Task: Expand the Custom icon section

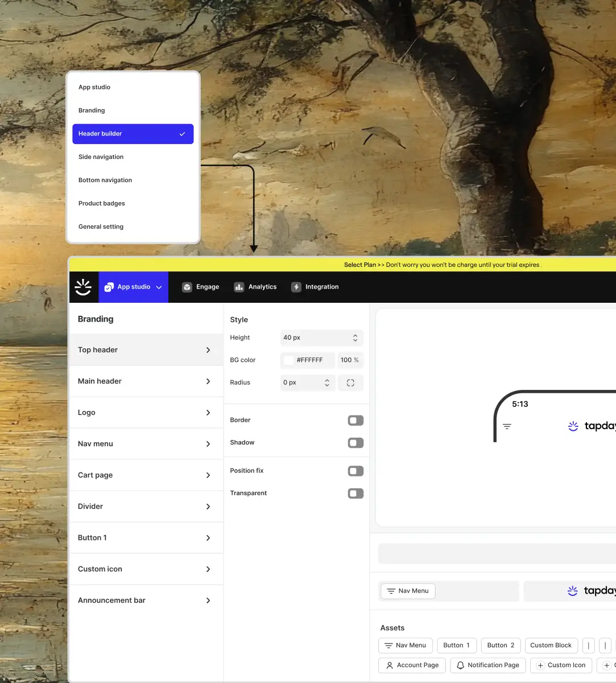Action: click(x=146, y=569)
